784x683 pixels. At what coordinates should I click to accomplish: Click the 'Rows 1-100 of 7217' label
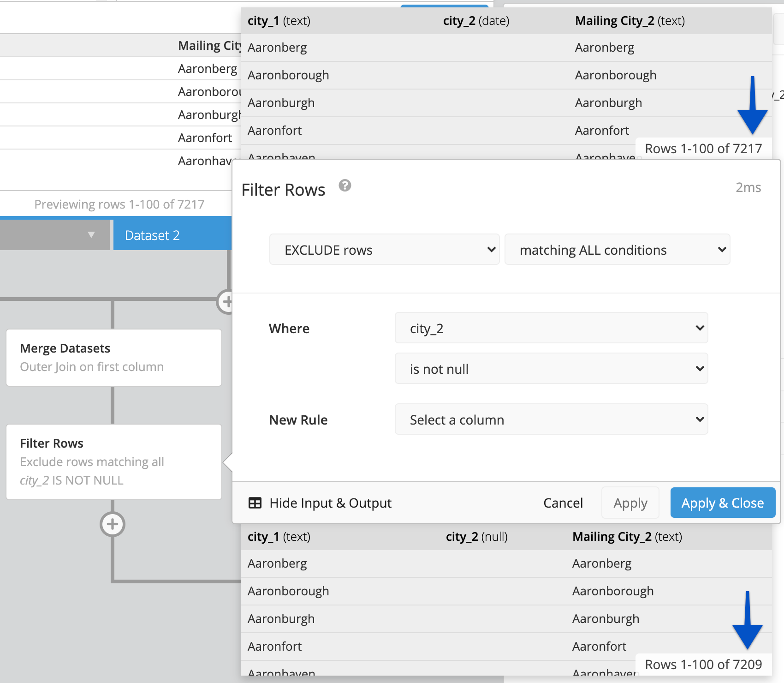tap(703, 149)
